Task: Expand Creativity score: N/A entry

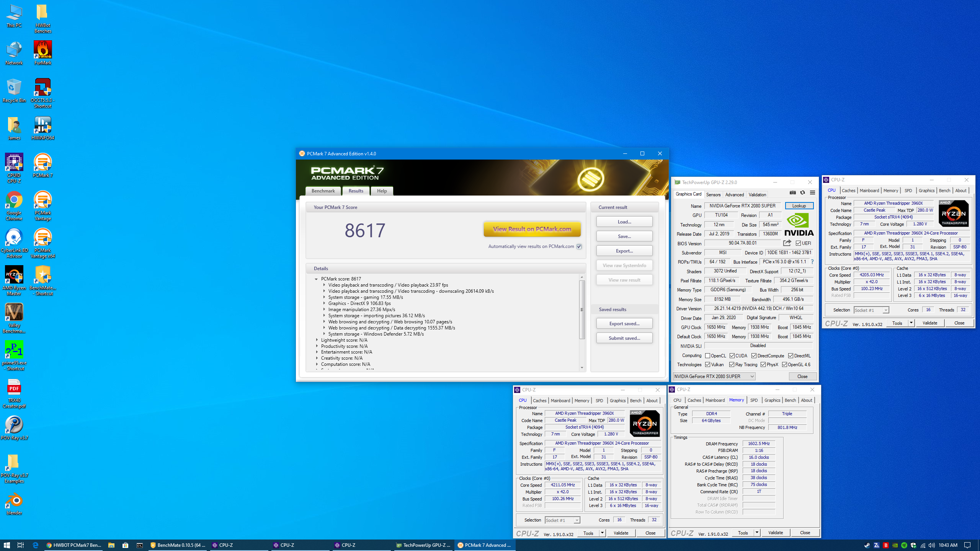Action: (x=317, y=358)
